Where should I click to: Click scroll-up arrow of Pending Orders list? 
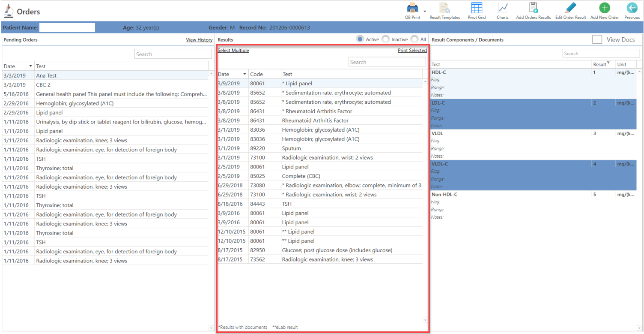211,74
